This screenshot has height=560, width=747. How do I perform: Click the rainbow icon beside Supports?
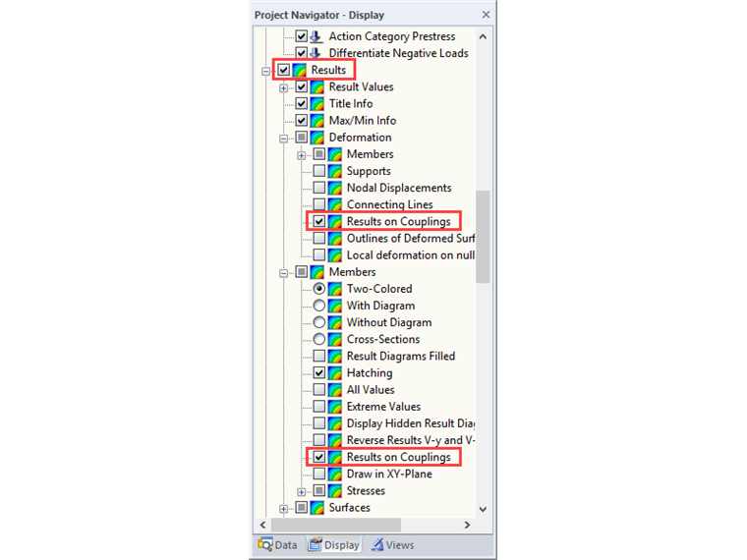point(335,171)
